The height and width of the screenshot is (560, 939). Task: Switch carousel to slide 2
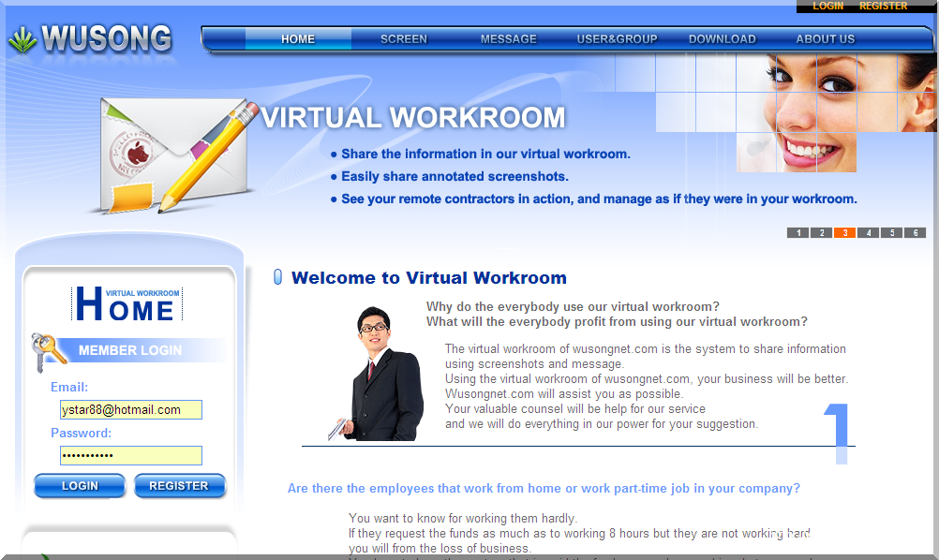click(821, 232)
